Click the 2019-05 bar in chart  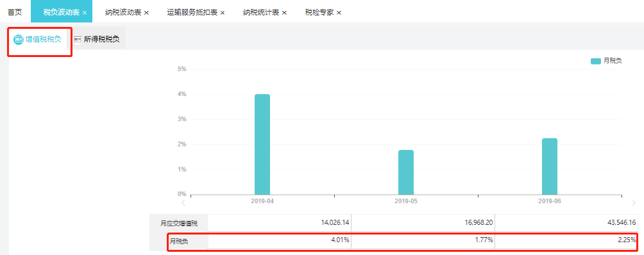point(406,172)
